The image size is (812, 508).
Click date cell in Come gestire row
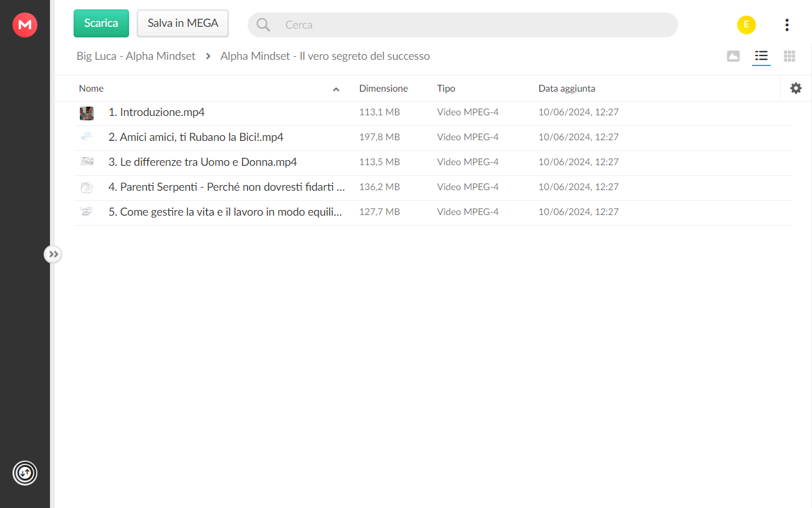click(579, 212)
